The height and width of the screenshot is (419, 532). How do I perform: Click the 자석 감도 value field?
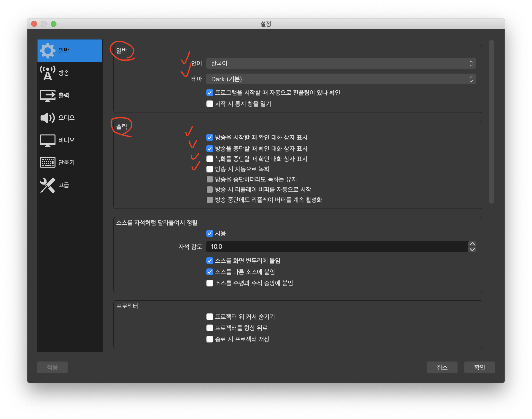click(337, 247)
